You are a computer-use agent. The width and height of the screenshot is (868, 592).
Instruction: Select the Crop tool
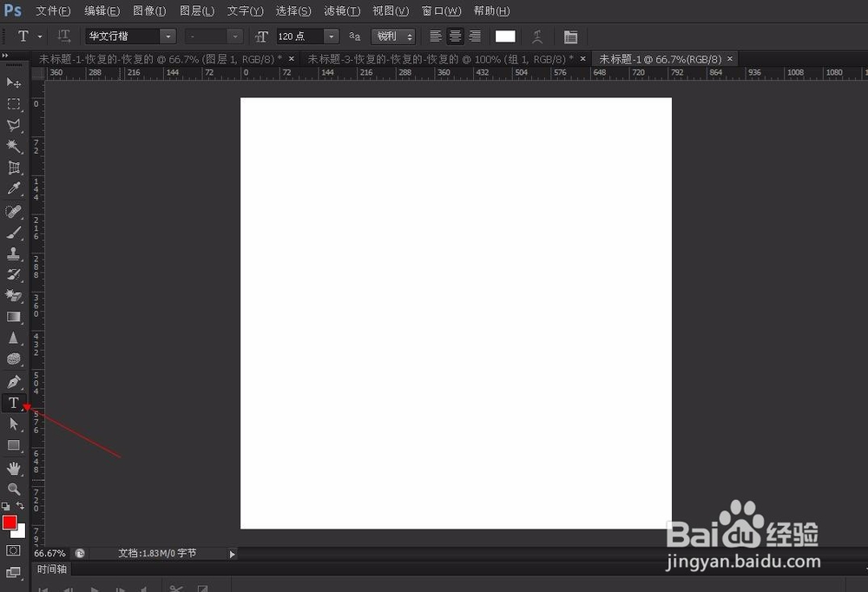[14, 168]
